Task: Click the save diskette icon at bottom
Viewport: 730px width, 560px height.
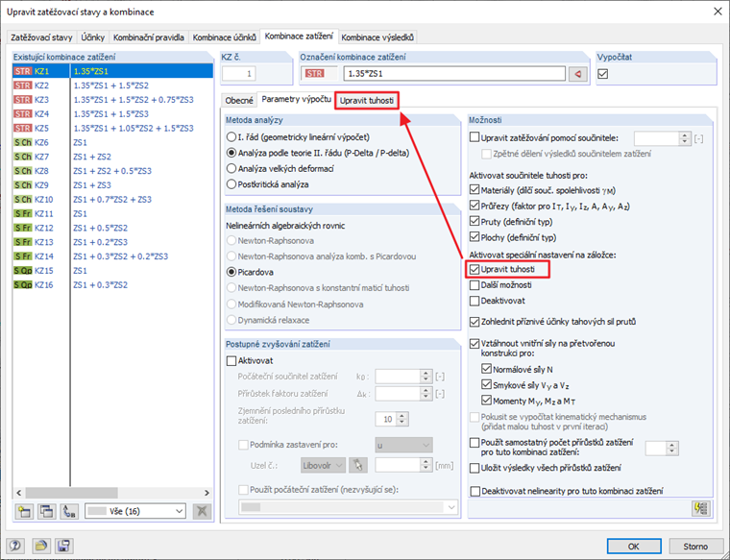Action: tap(63, 546)
